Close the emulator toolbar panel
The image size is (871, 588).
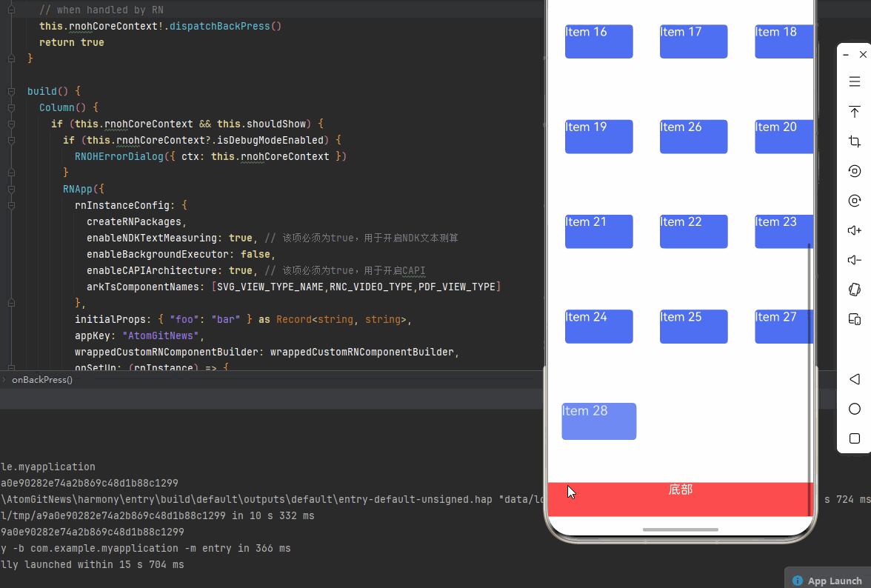pyautogui.click(x=863, y=54)
